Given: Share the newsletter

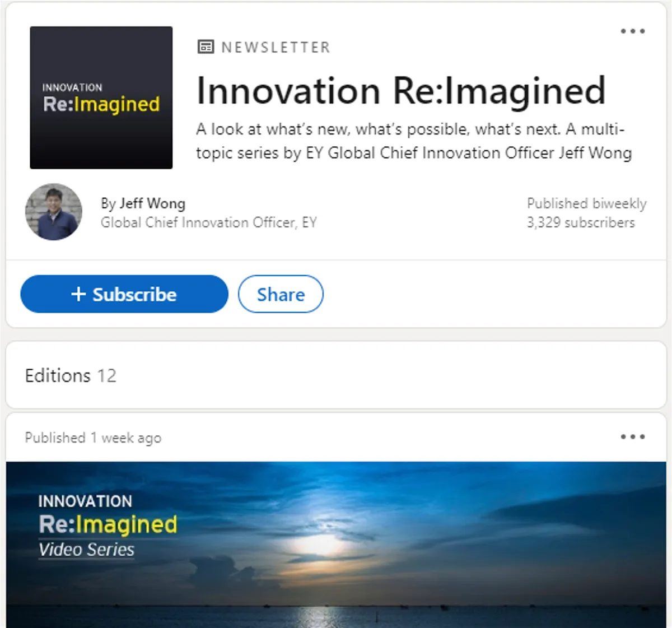Looking at the screenshot, I should pos(280,294).
